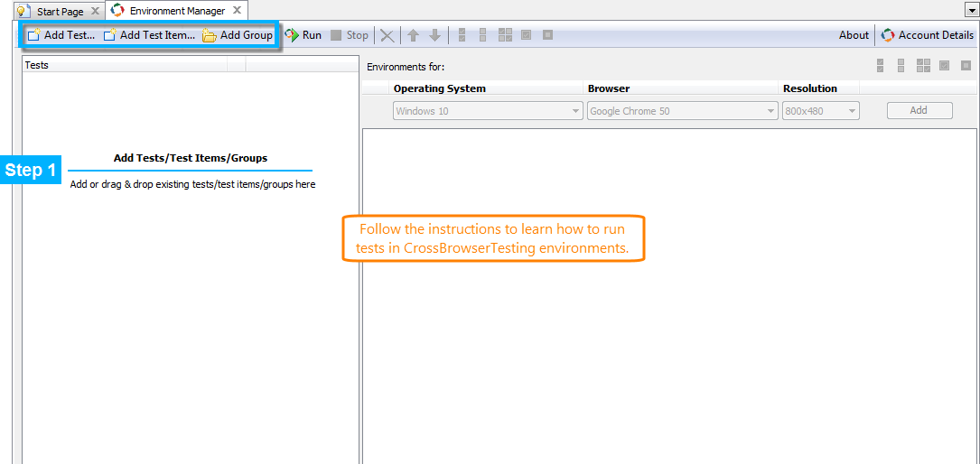Click the Add Test toolbar button

click(x=61, y=35)
